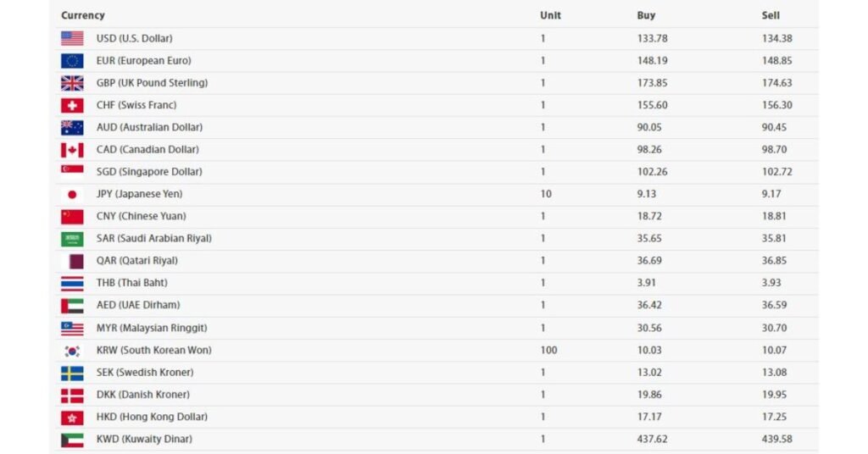
Task: Click the Hong Kong flag icon
Action: (x=72, y=418)
